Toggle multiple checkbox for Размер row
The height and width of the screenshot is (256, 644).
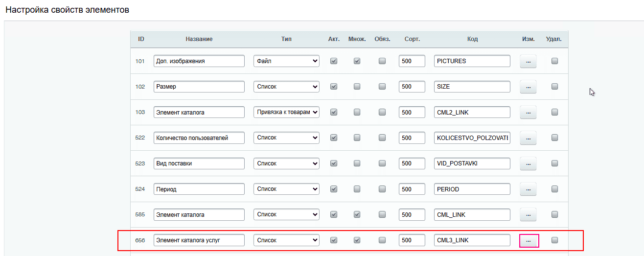[x=357, y=87]
